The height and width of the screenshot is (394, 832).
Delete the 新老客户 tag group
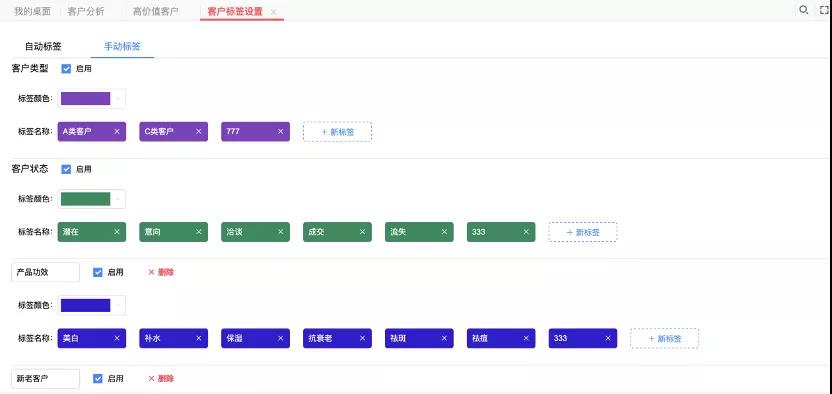(161, 378)
